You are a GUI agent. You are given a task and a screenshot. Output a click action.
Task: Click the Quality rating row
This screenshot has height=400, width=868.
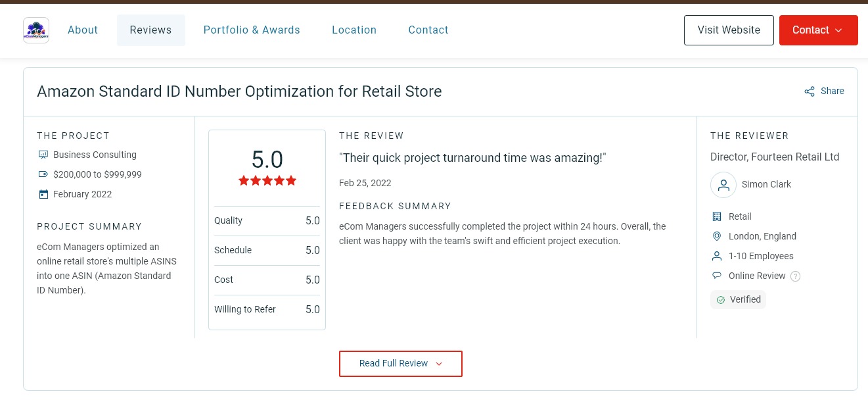267,221
